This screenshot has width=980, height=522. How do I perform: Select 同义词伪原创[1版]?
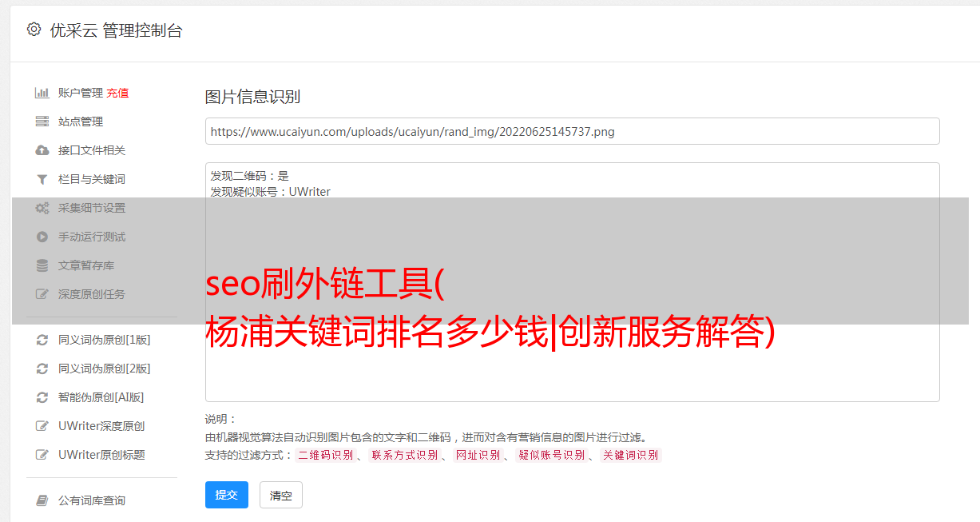point(105,340)
